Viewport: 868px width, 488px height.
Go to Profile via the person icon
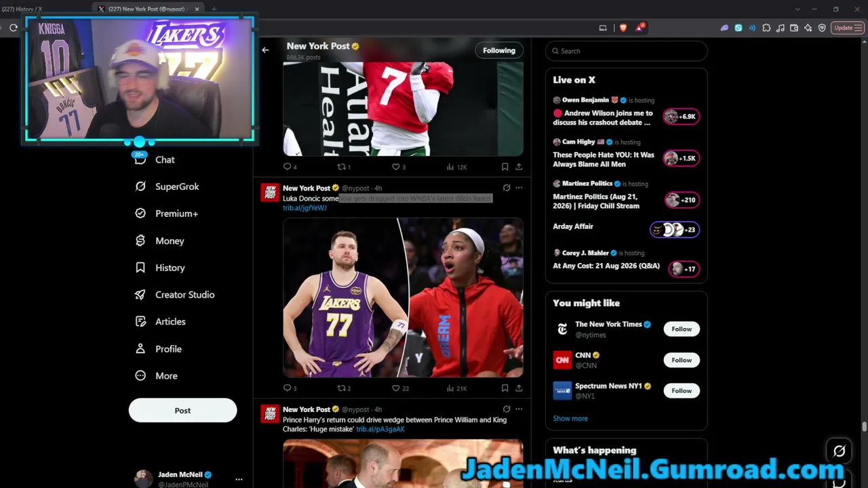pos(140,348)
